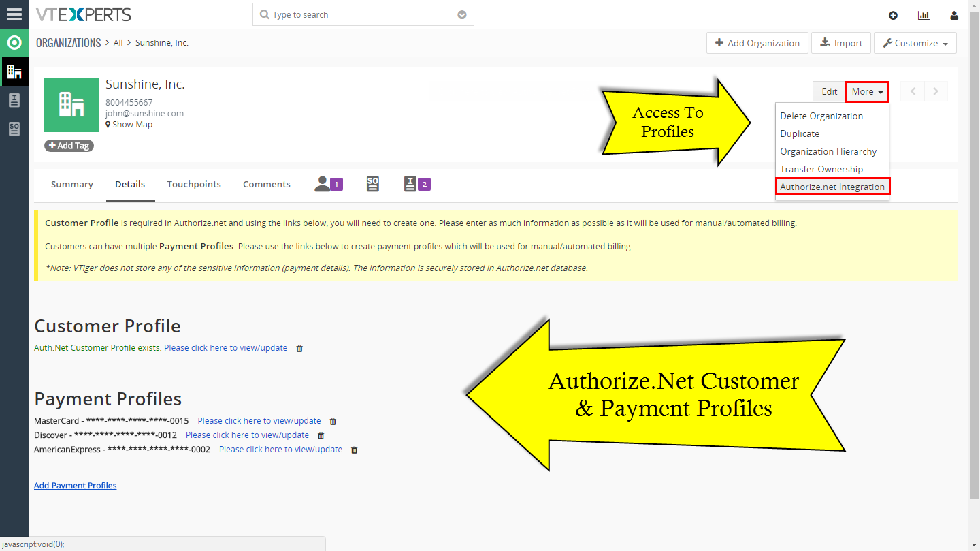Open the Sales Order SO sidebar icon
The image size is (980, 551).
(14, 129)
